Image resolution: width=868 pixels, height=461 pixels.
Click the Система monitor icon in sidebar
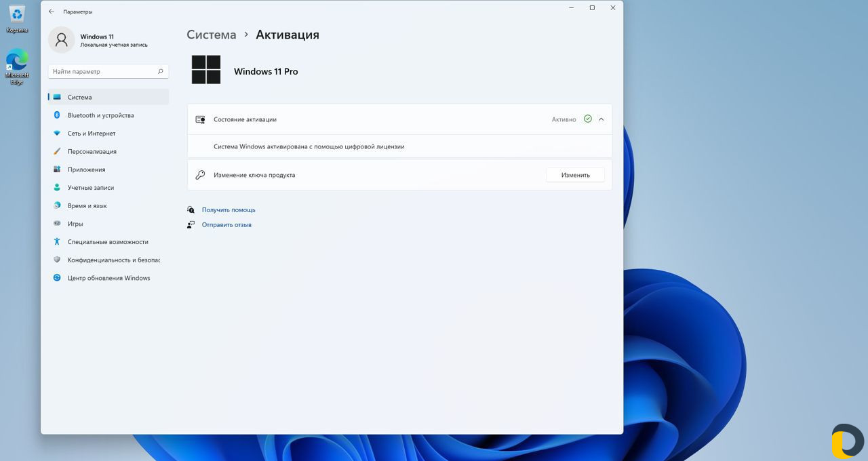click(x=57, y=97)
